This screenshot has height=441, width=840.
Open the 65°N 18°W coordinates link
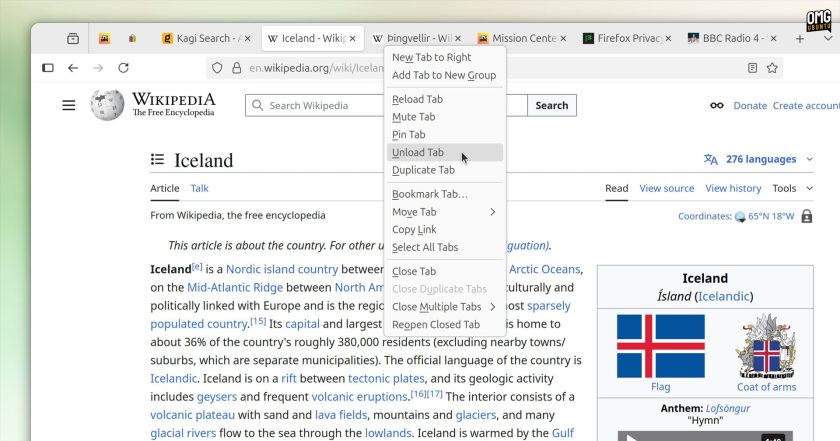pyautogui.click(x=771, y=216)
